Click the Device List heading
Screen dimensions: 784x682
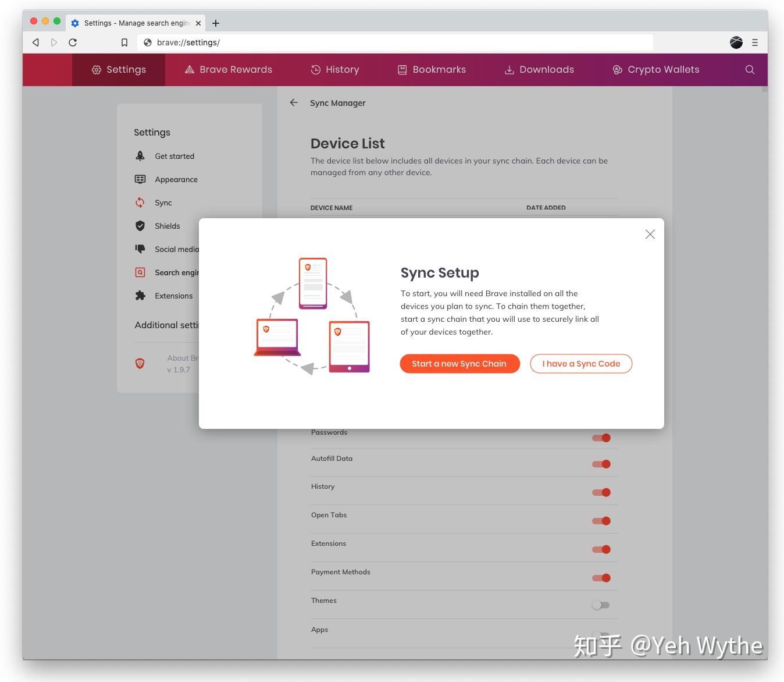347,143
